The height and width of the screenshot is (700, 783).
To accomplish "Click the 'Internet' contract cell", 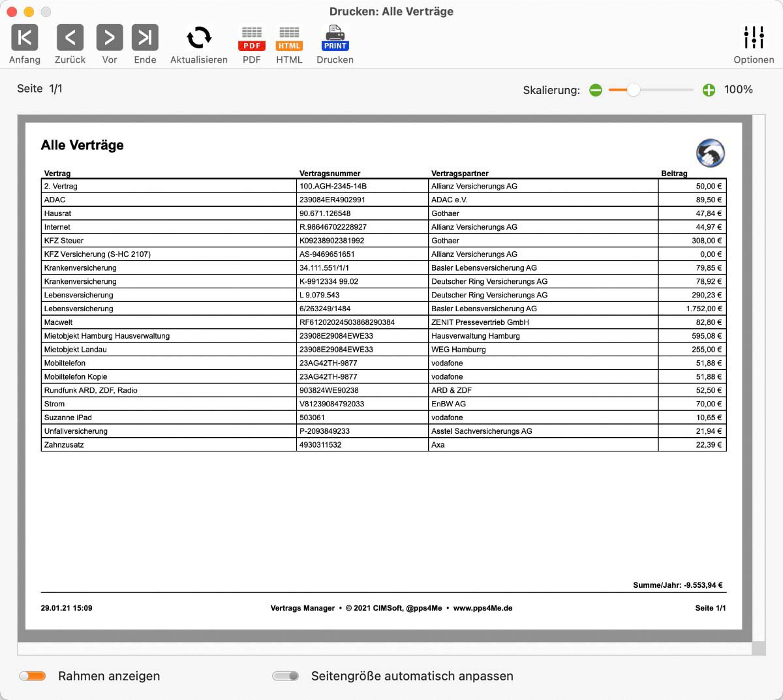I will pos(168,227).
